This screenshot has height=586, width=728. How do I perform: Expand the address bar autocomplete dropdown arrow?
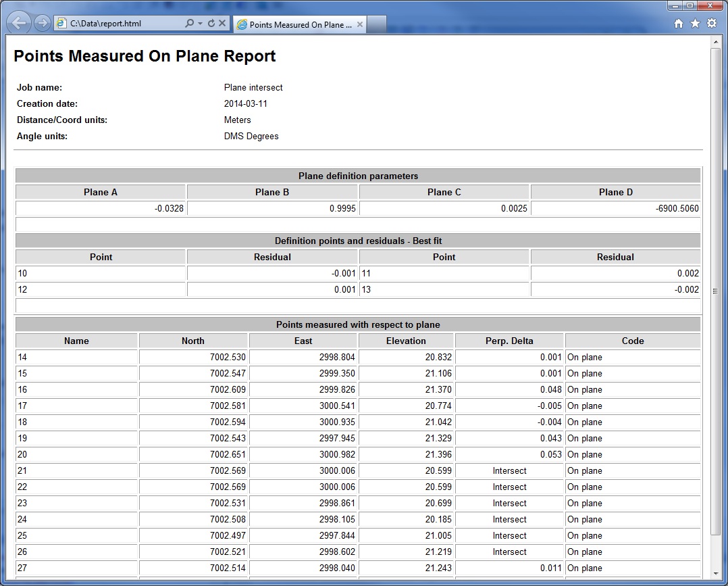(x=200, y=24)
